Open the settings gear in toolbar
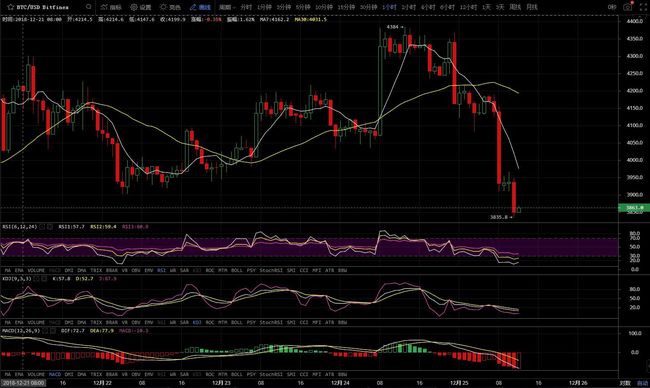650x388 pixels. (134, 7)
